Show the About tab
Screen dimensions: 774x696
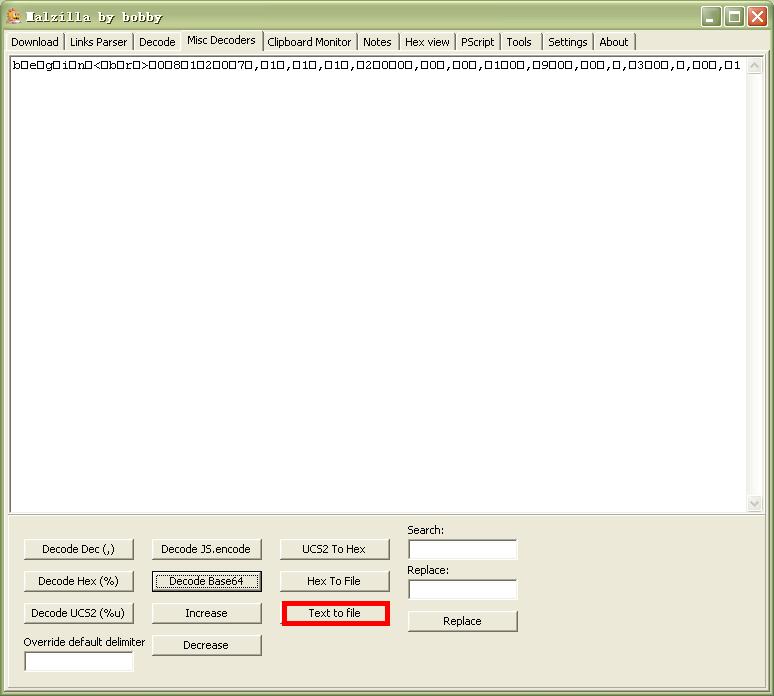click(x=614, y=42)
